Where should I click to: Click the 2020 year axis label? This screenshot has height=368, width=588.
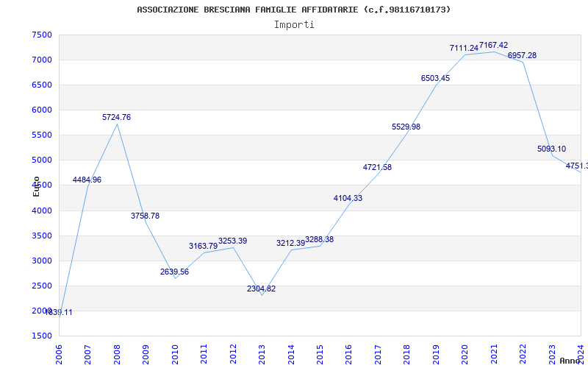(465, 355)
